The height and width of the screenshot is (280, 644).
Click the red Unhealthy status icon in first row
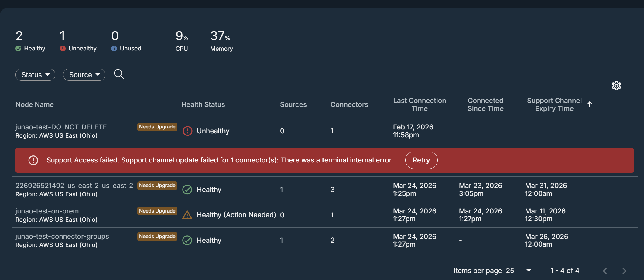click(x=187, y=131)
